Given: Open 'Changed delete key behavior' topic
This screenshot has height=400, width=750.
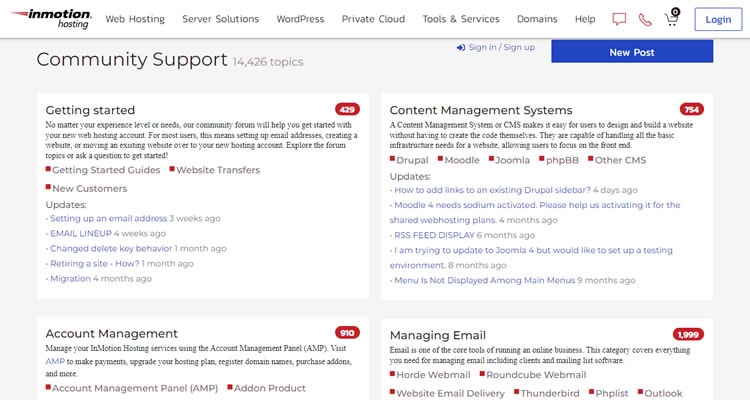Looking at the screenshot, I should point(111,248).
